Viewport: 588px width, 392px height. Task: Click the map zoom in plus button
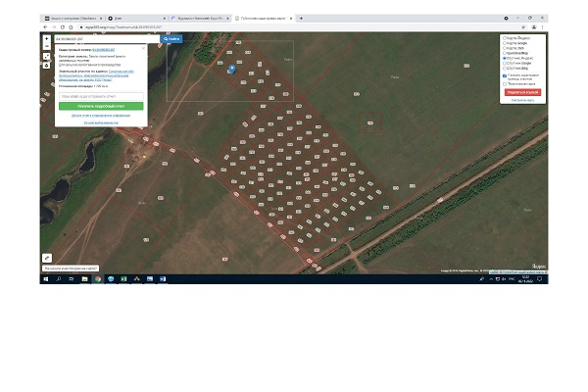click(47, 38)
